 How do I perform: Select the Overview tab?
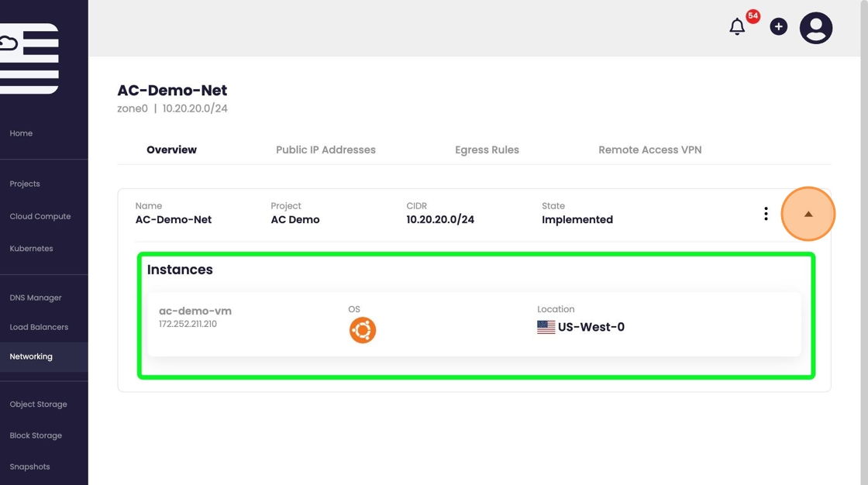(x=171, y=150)
